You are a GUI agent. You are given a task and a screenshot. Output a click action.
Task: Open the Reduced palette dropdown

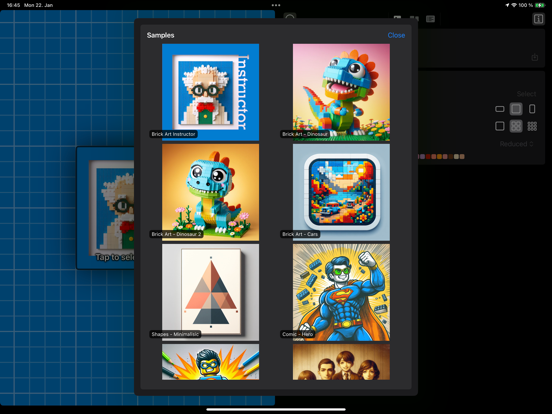[516, 144]
